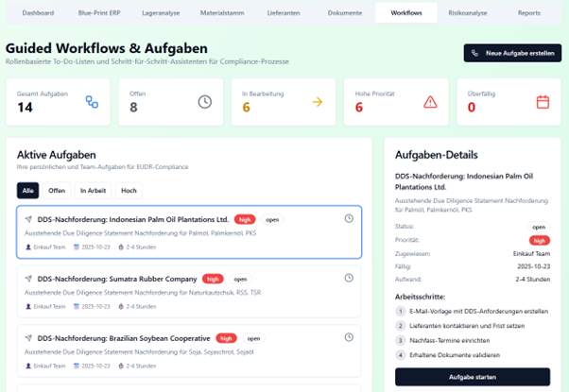Click the workflow icon in Gesamt Aufgaben card
Viewport: 569px width, 392px height.
pyautogui.click(x=92, y=102)
